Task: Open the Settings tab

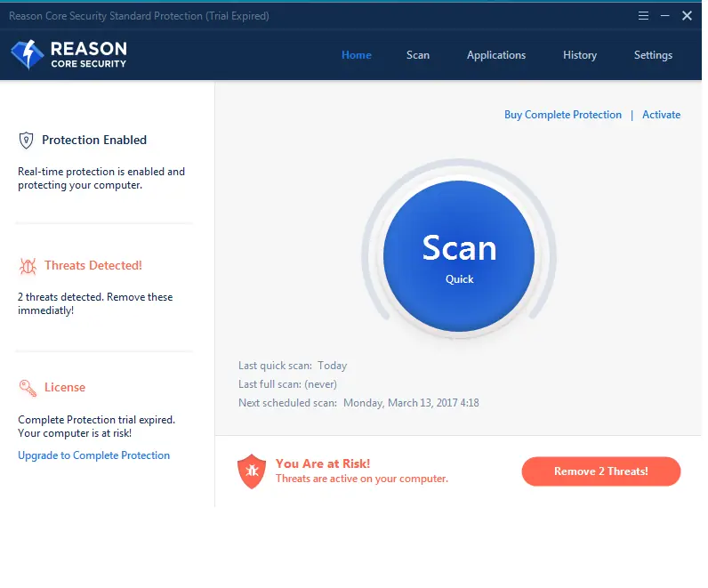Action: tap(653, 55)
